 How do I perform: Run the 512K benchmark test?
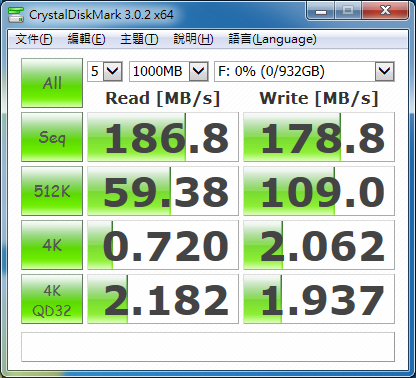[52, 191]
